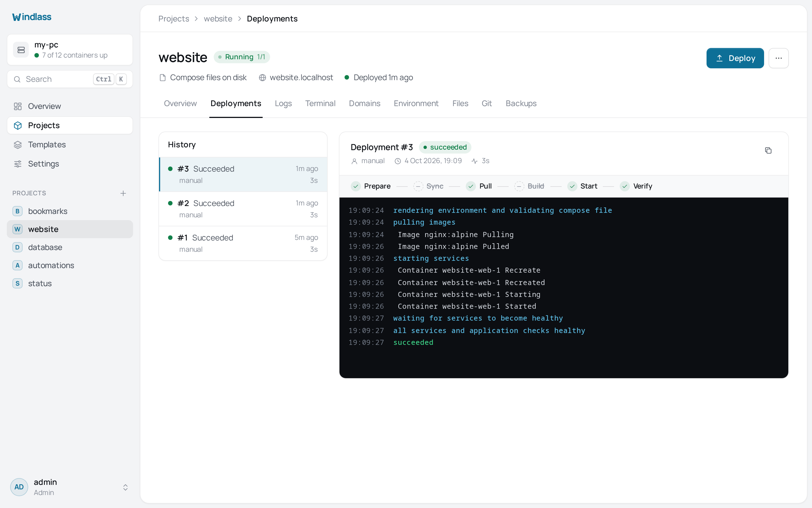Open the my-pc server selector
The width and height of the screenshot is (812, 508).
click(x=70, y=50)
